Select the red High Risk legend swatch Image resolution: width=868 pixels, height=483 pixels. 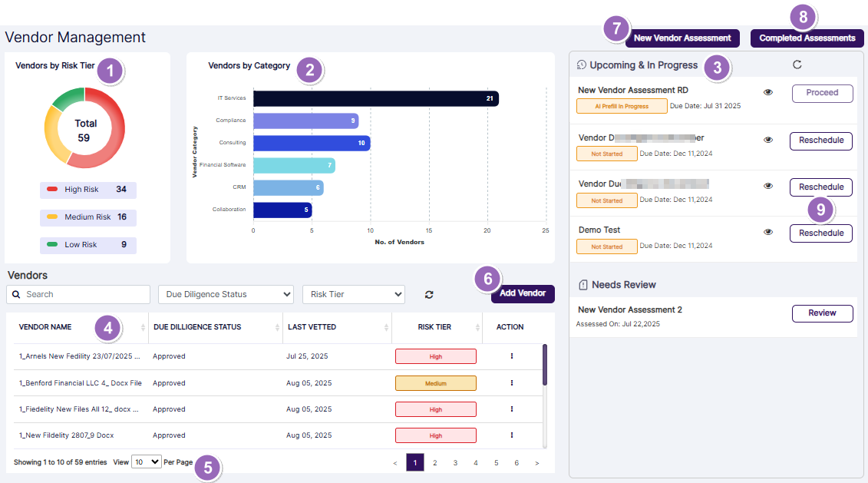pos(51,189)
